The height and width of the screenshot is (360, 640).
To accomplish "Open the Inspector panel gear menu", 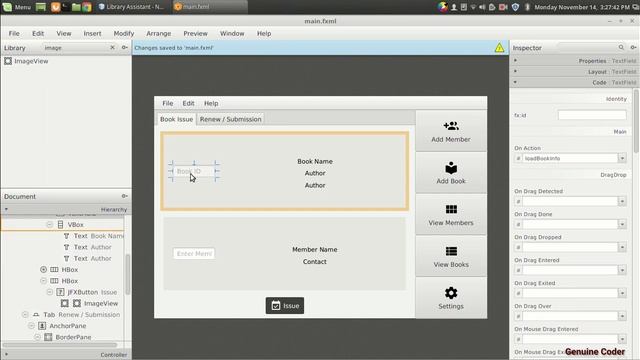I will 633,47.
